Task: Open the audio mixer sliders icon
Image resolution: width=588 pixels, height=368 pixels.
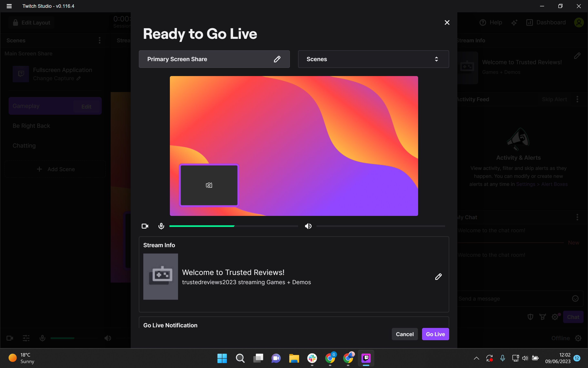Action: (26, 338)
